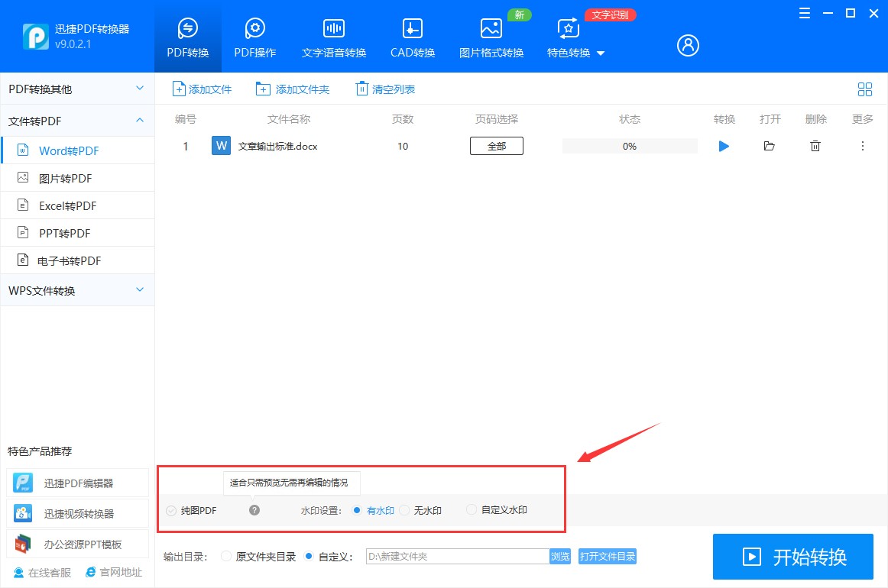Click the 打开文件目录 button
The width and height of the screenshot is (888, 588).
pyautogui.click(x=607, y=556)
